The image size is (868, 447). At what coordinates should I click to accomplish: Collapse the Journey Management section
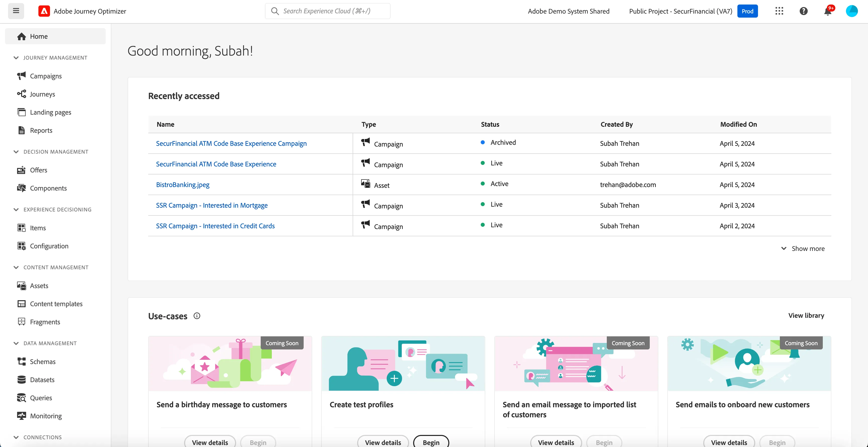click(x=16, y=58)
